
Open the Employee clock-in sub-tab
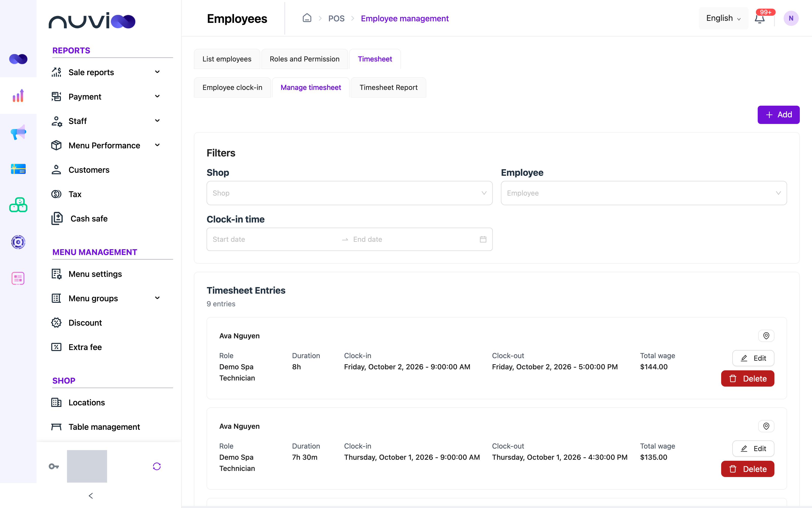[232, 87]
